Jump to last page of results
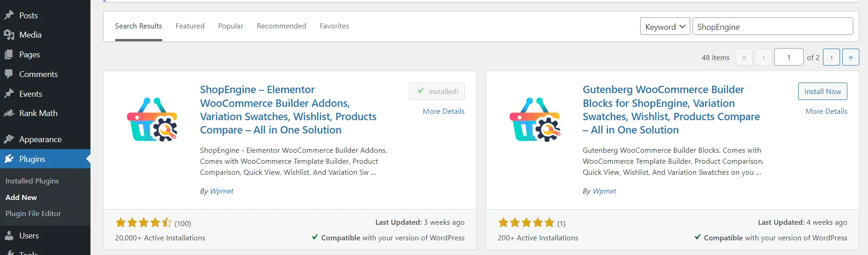Viewport: 868px width, 255px height. coord(851,57)
